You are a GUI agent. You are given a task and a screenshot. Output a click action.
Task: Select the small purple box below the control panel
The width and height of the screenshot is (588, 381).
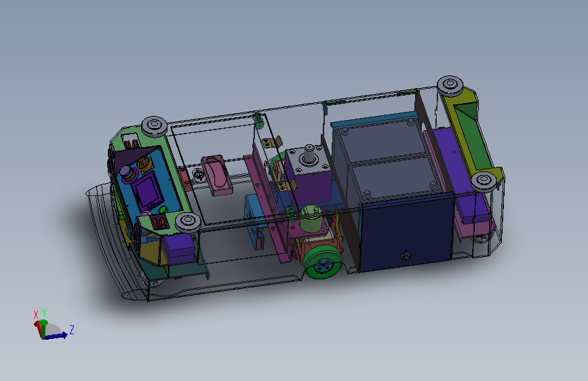click(178, 248)
